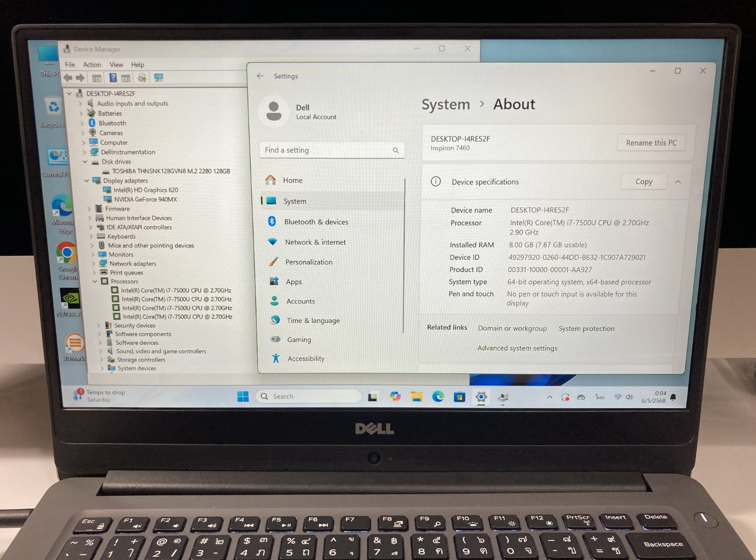Expand the Network adapters node
Screen dimensions: 756x560
point(93,264)
